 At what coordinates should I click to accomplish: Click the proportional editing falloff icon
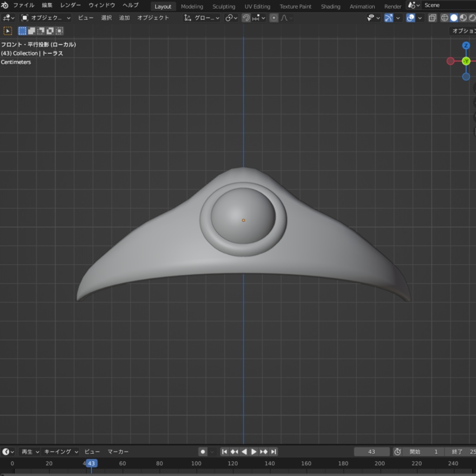284,18
